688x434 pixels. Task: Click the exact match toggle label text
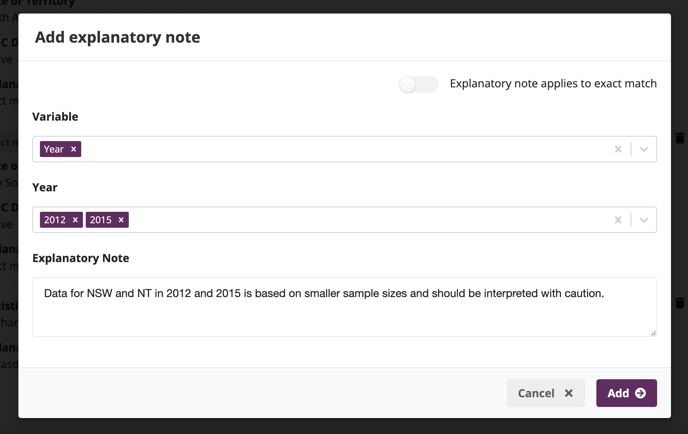tap(553, 84)
